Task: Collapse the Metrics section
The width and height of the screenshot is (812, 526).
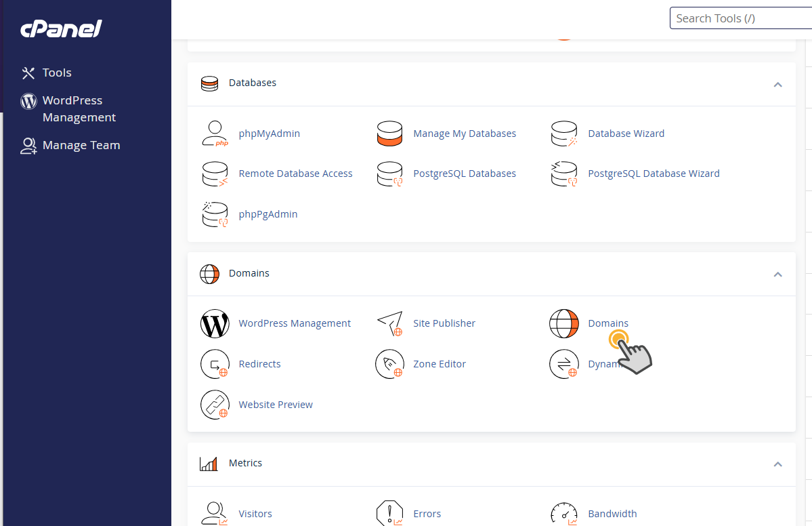Action: (778, 464)
